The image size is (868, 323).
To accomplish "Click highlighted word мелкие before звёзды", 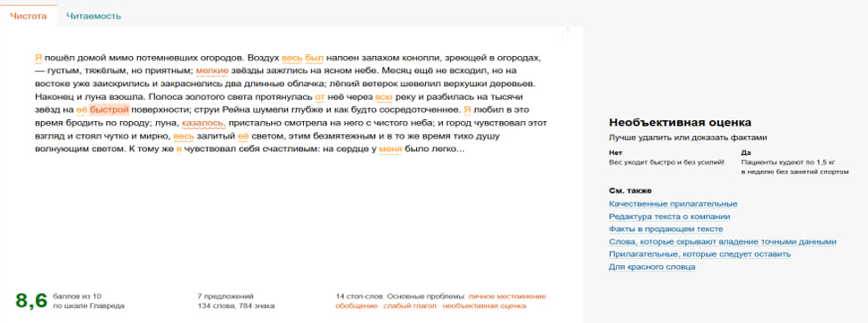I will click(x=212, y=71).
